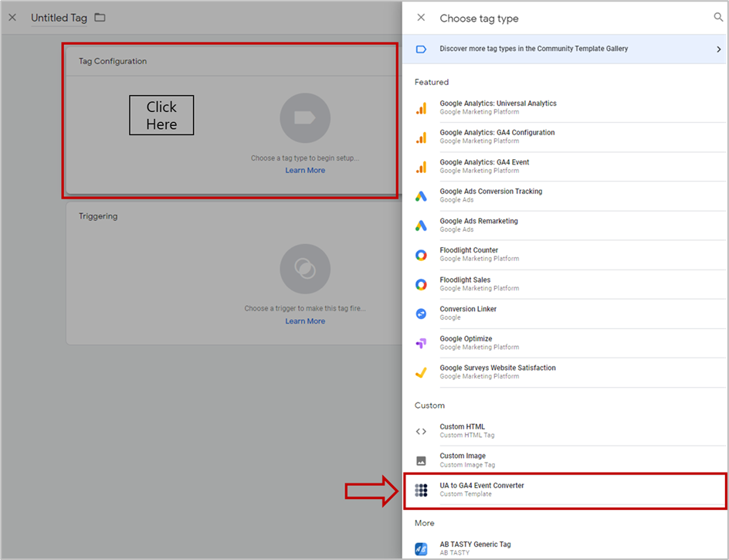
Task: Click the Triggering placeholder circles icon
Action: click(305, 269)
